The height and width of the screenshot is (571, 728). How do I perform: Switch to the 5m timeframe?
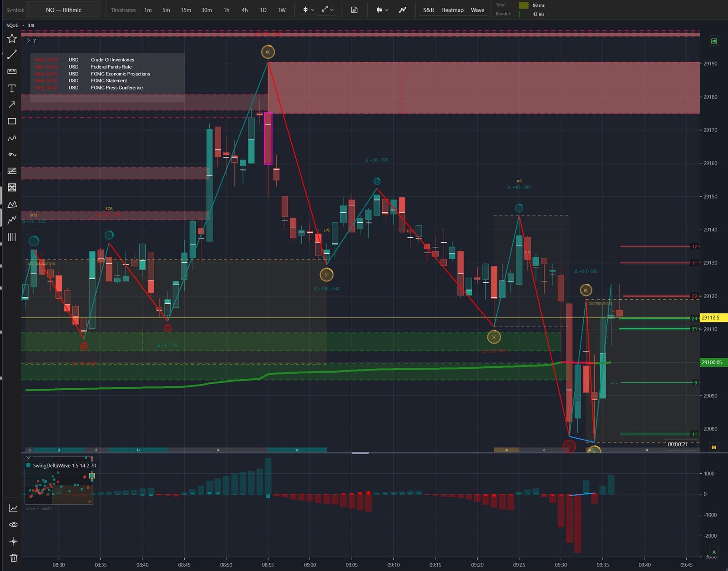click(x=166, y=10)
